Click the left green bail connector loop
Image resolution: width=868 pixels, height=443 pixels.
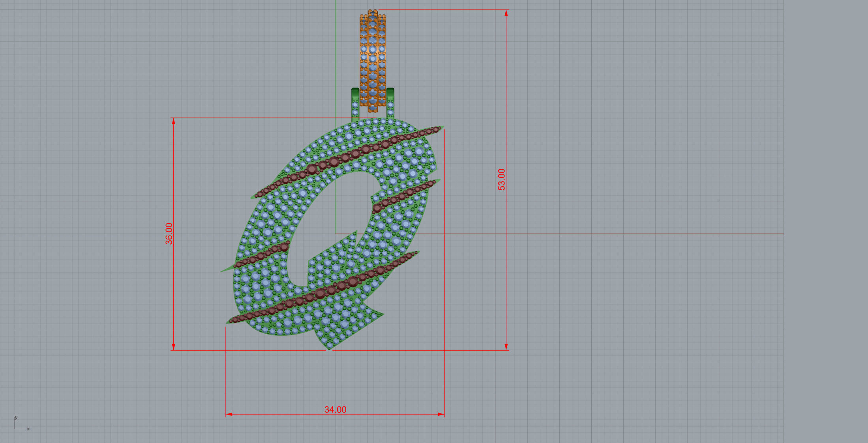point(355,103)
